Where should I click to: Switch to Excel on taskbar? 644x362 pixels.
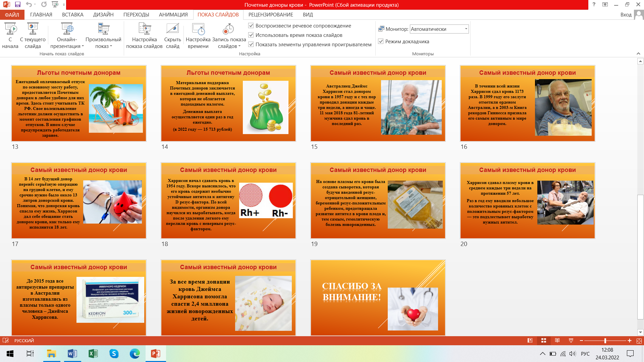(93, 354)
